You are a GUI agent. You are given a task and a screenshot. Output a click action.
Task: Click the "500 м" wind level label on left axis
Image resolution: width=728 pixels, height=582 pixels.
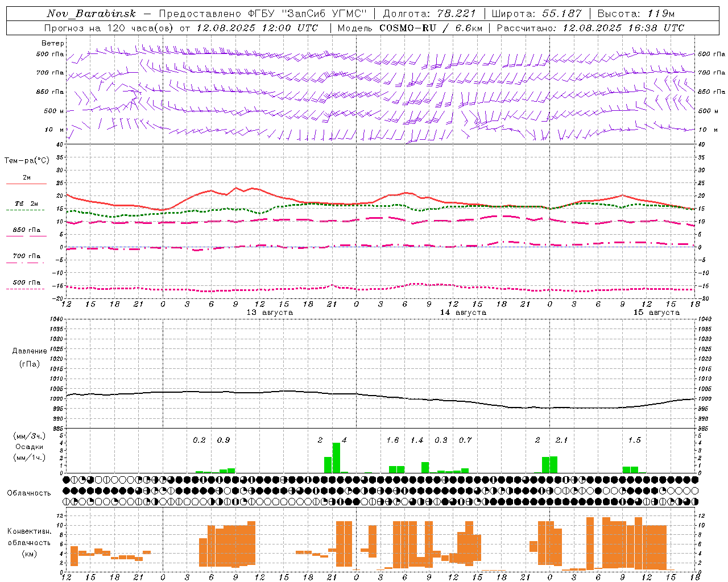55,111
